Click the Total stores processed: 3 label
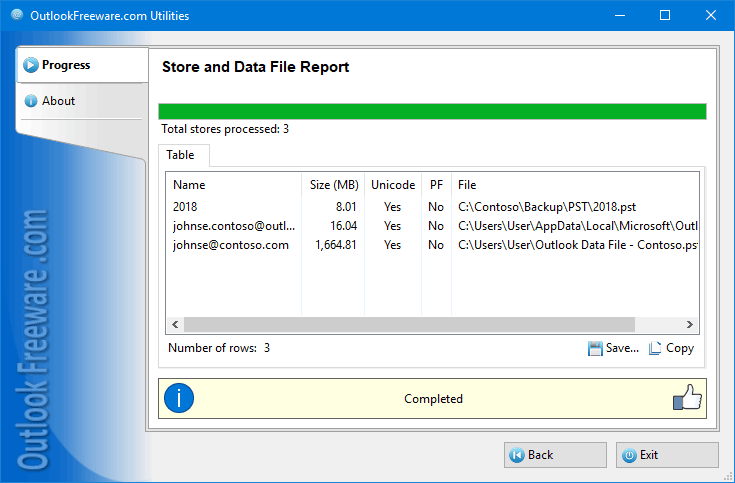Viewport: 735px width, 483px height. pyautogui.click(x=225, y=129)
